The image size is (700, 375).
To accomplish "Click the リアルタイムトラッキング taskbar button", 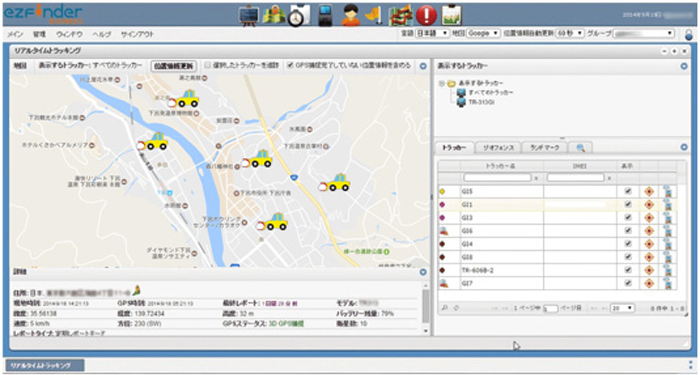I will coord(45,365).
